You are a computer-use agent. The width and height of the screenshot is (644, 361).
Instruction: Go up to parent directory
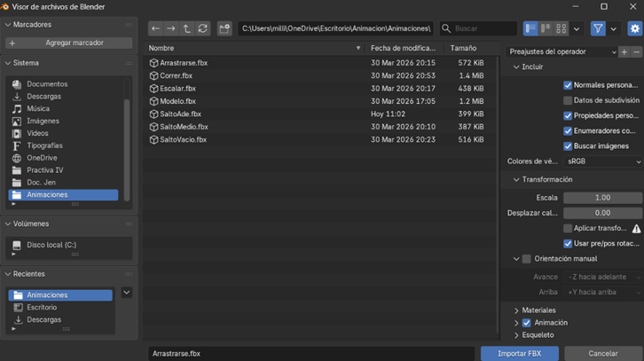pos(187,28)
